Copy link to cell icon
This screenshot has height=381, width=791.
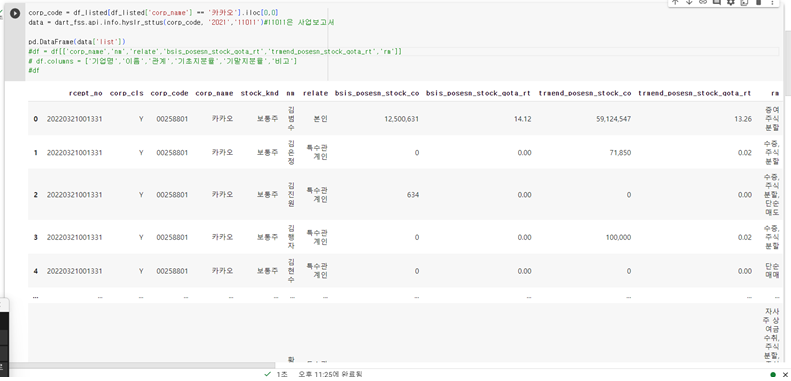pyautogui.click(x=702, y=2)
